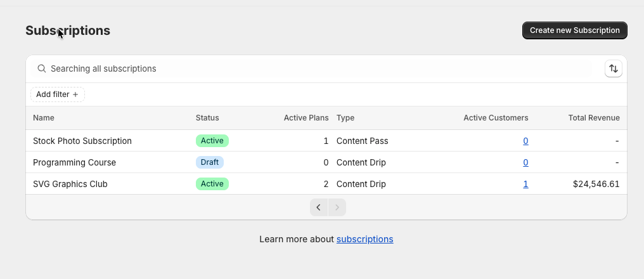Screen dimensions: 644x279
Task: Focus the Searching all subscriptions field
Action: (x=317, y=68)
